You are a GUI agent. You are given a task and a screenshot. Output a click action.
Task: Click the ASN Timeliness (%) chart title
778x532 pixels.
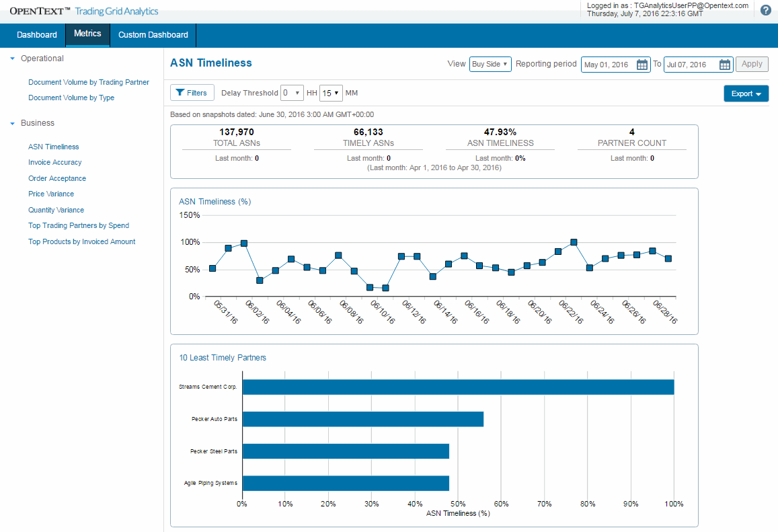(215, 202)
